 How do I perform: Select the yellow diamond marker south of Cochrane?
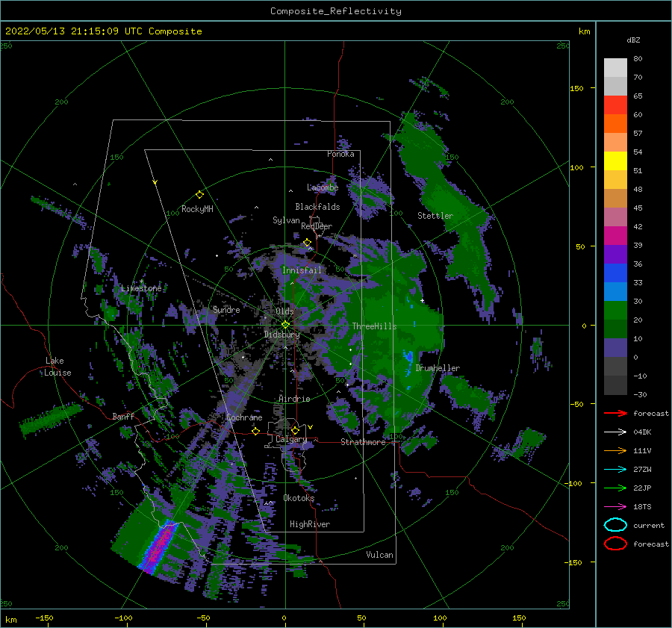tap(256, 431)
